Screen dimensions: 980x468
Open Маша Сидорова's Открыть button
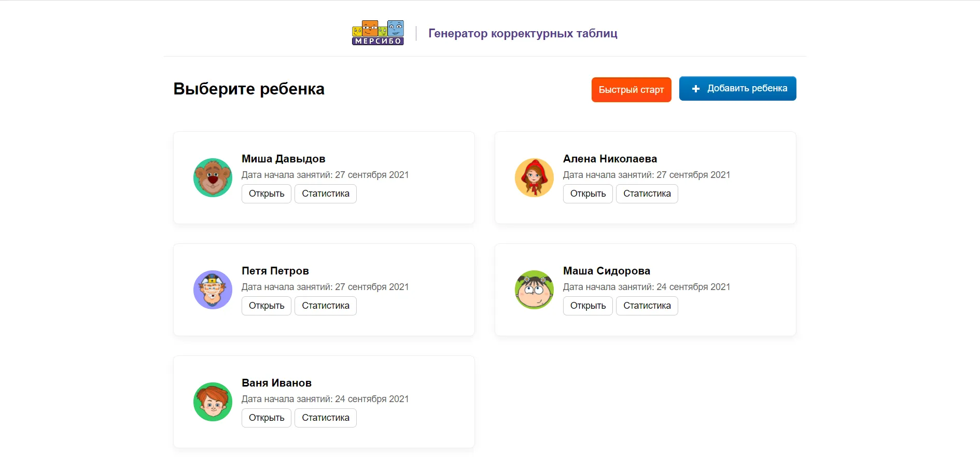coord(588,306)
